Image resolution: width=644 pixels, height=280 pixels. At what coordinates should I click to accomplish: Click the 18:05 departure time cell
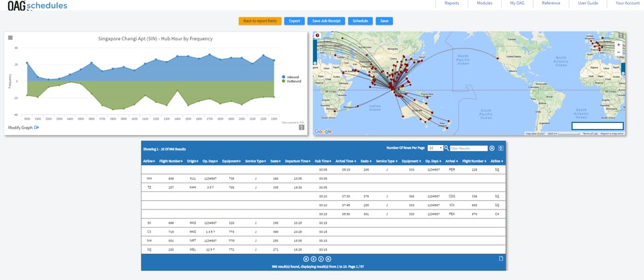click(297, 240)
